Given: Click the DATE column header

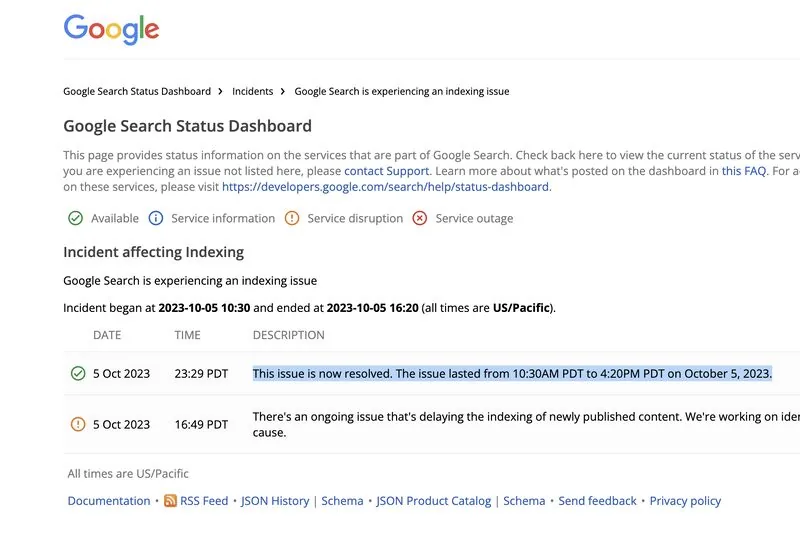Looking at the screenshot, I should [107, 335].
